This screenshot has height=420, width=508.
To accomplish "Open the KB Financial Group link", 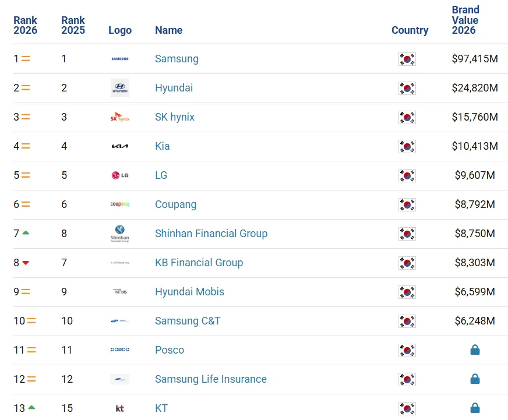I will 199,263.
